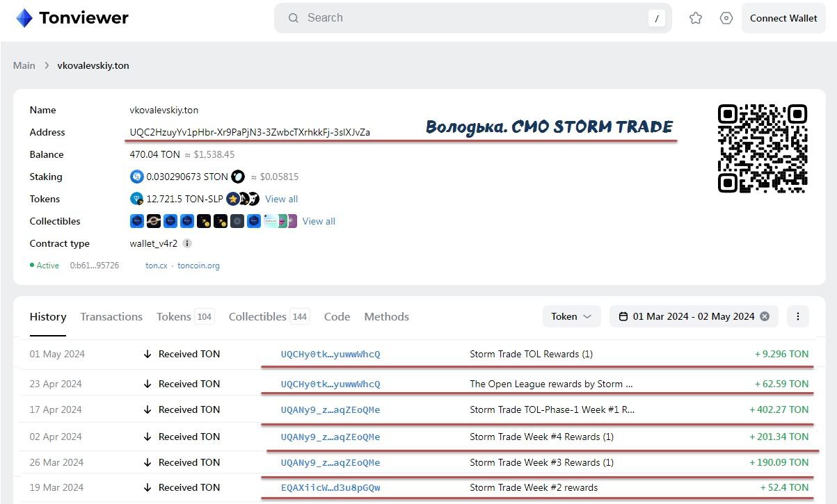Click the Connect Wallet button
The height and width of the screenshot is (504, 837).
(x=783, y=18)
